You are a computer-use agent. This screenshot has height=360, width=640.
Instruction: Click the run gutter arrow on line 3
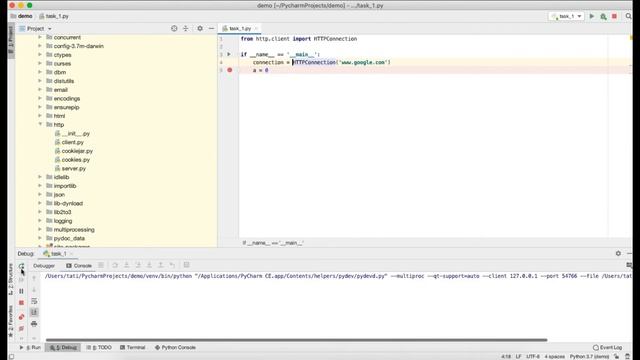click(229, 54)
